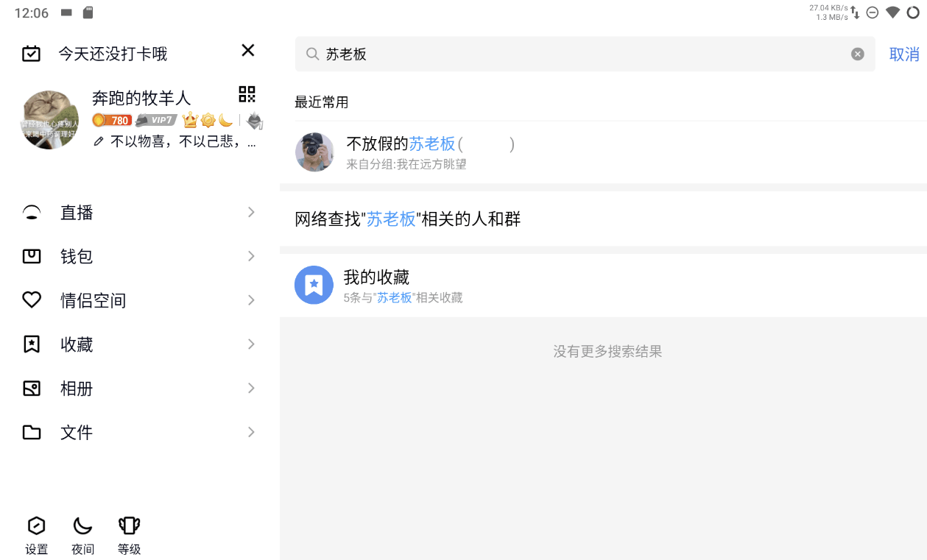Viewport: 927px width, 560px height.
Task: Open the QR code icon beside profile name
Action: click(x=247, y=94)
